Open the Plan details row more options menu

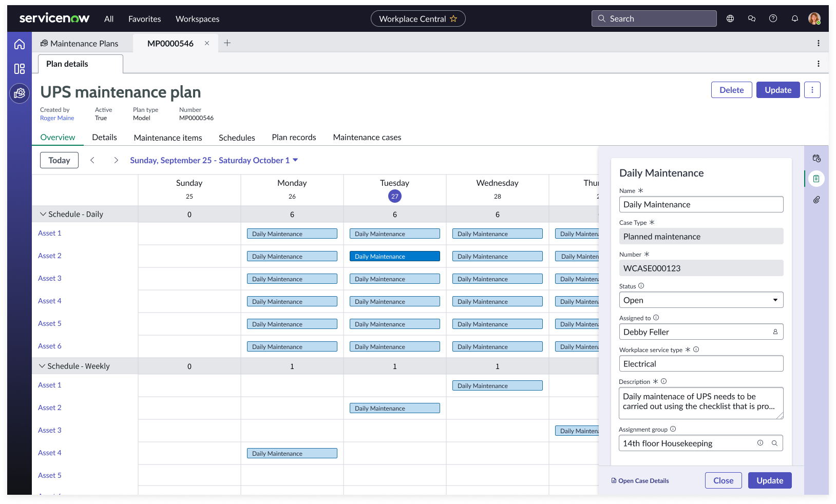coord(819,64)
